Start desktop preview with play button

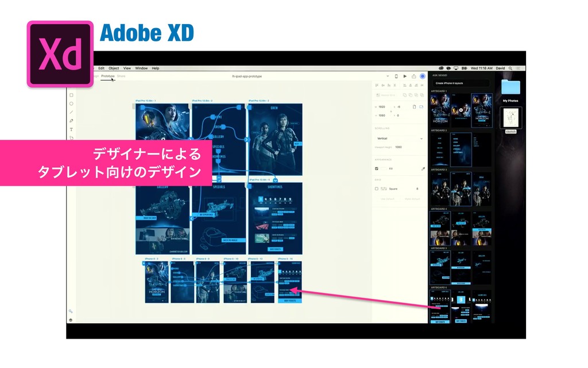[405, 76]
